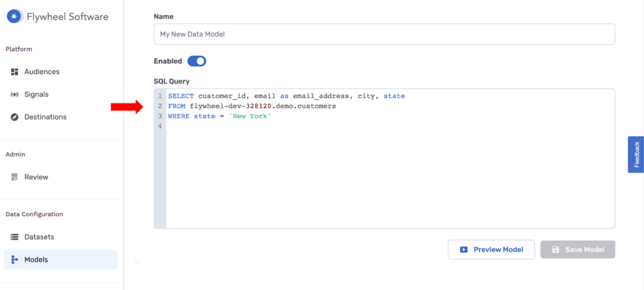Click the Preview Model button
644x290 pixels.
tap(491, 250)
